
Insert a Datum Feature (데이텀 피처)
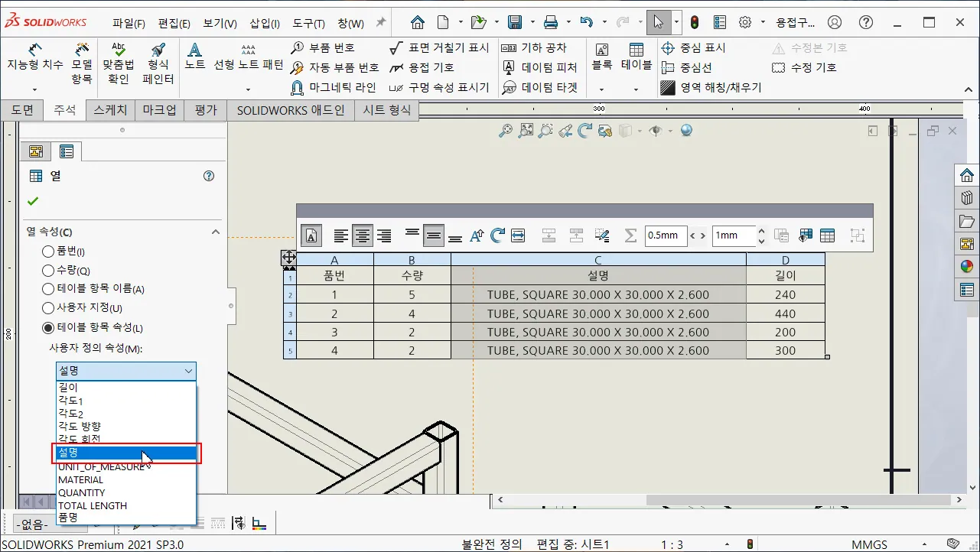click(539, 67)
